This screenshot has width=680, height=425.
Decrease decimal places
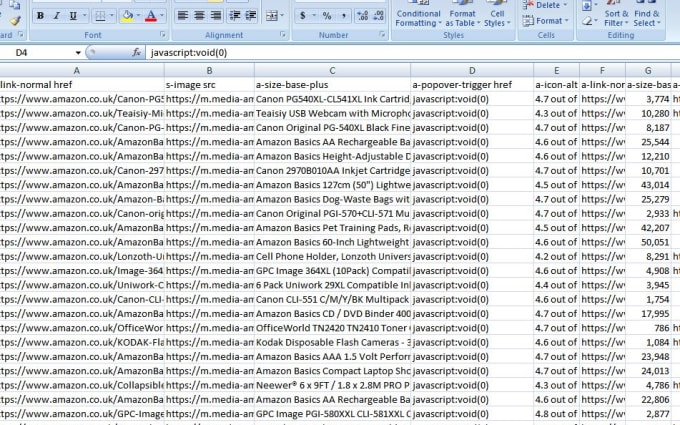pos(379,16)
